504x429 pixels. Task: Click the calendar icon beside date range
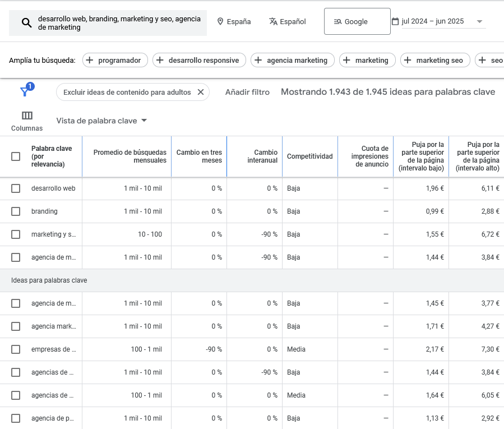pos(395,21)
